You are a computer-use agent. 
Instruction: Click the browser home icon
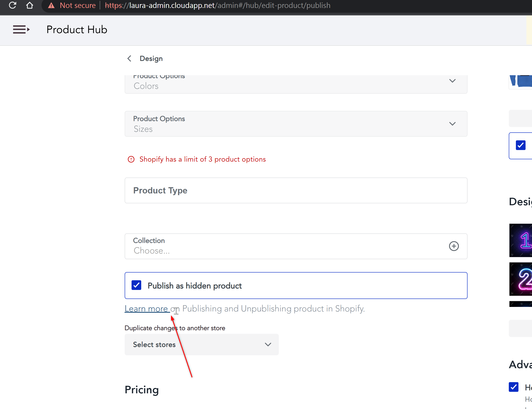click(29, 5)
